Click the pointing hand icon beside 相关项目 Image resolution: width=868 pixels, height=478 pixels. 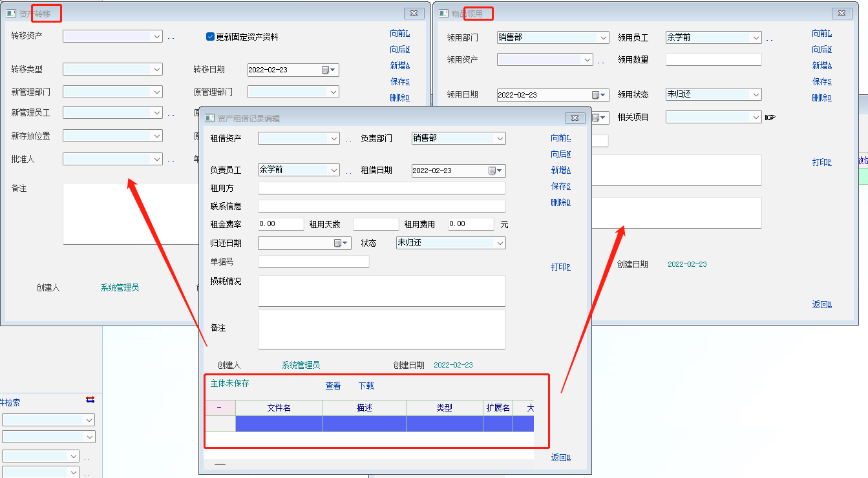point(770,118)
